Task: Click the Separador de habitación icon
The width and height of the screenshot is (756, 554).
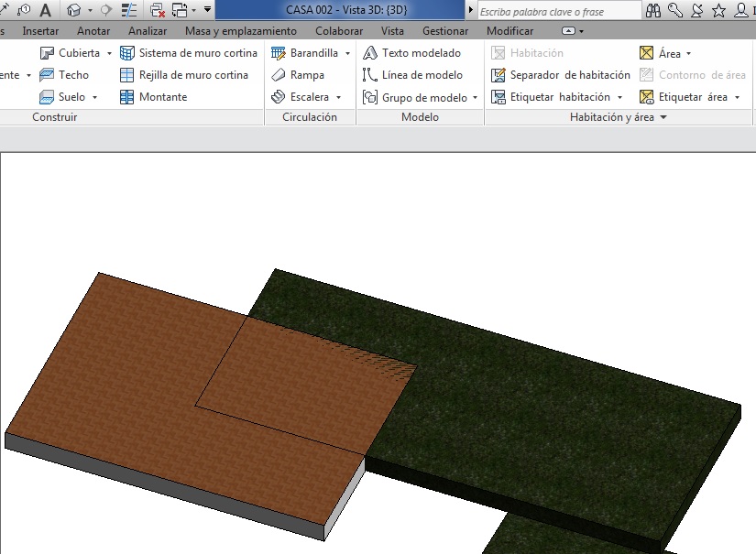Action: pos(499,75)
